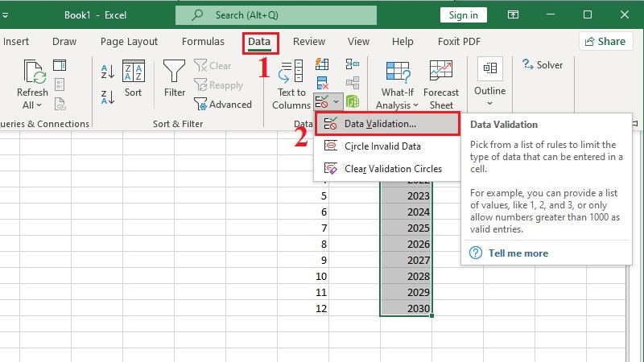Click the cell showing number 7
This screenshot has height=362, width=644.
tap(303, 228)
